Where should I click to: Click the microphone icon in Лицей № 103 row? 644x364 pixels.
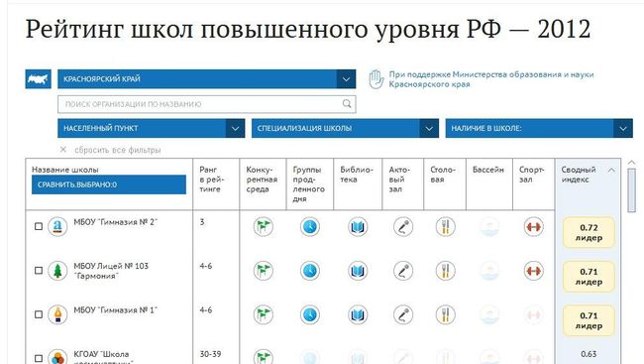(x=403, y=271)
